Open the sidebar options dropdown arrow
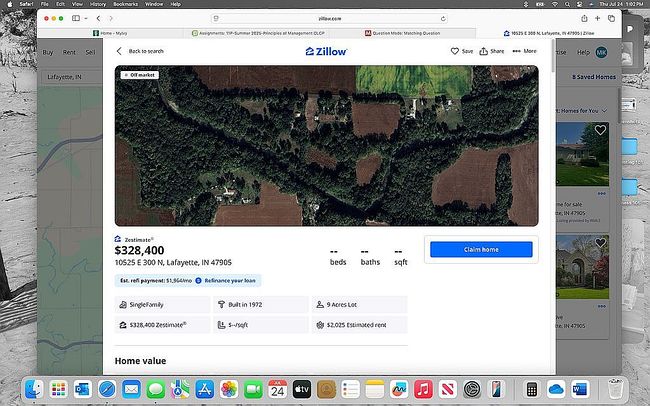Viewport: 650px width, 406px height. 86,18
